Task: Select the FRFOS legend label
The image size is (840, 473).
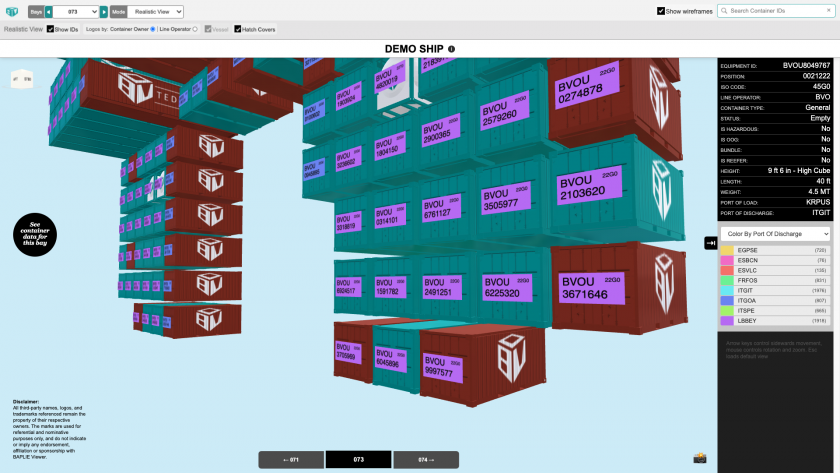Action: click(x=747, y=280)
